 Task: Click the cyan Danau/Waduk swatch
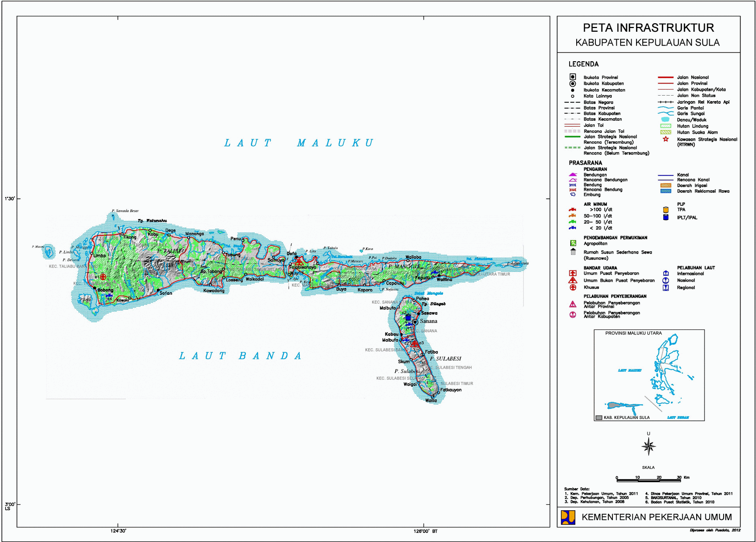pyautogui.click(x=665, y=120)
